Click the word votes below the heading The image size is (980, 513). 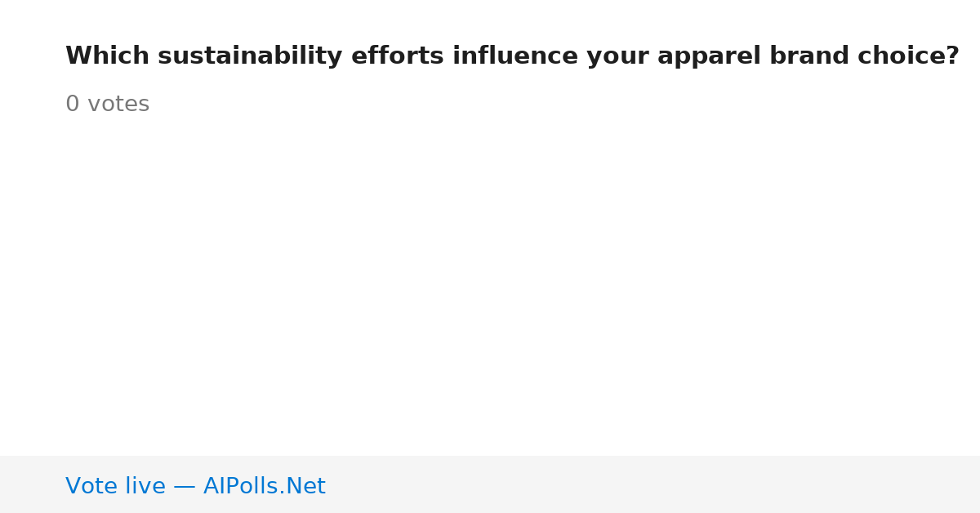pyautogui.click(x=118, y=105)
